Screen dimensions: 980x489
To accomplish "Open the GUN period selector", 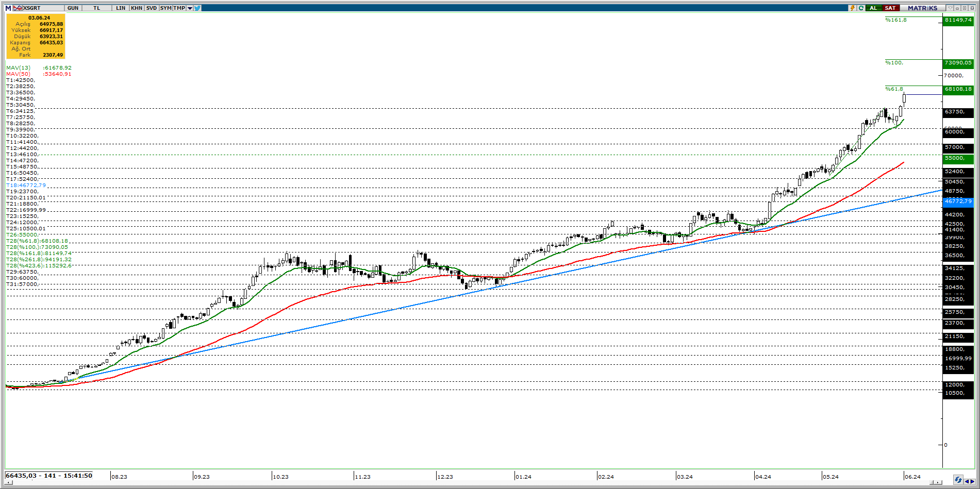I will point(73,8).
